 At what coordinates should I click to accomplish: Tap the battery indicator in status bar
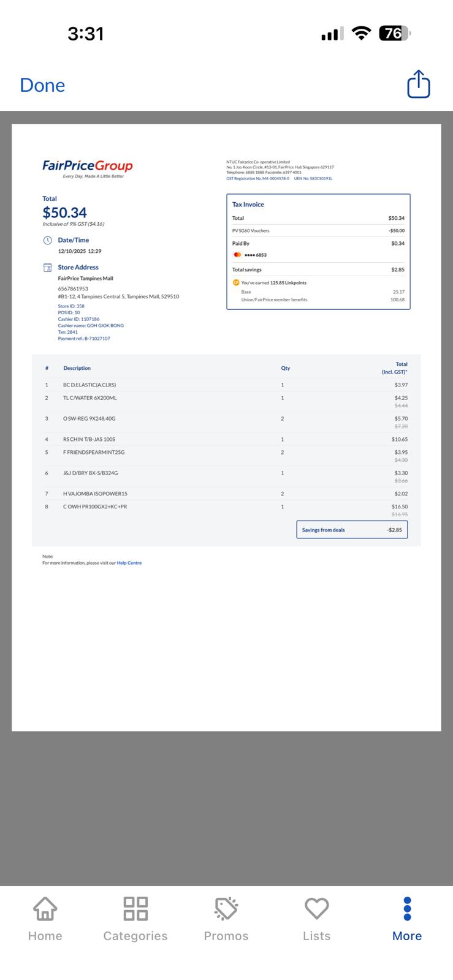395,33
